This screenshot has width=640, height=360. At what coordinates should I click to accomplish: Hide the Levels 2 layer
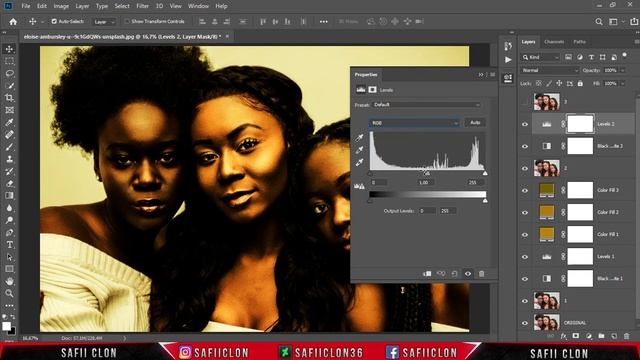pyautogui.click(x=525, y=124)
